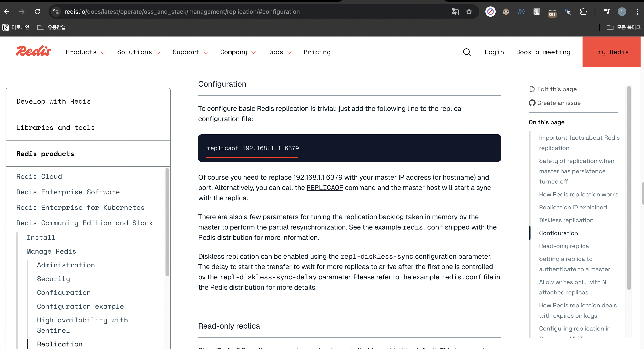Click the left sidebar scrollbar

coord(167,222)
